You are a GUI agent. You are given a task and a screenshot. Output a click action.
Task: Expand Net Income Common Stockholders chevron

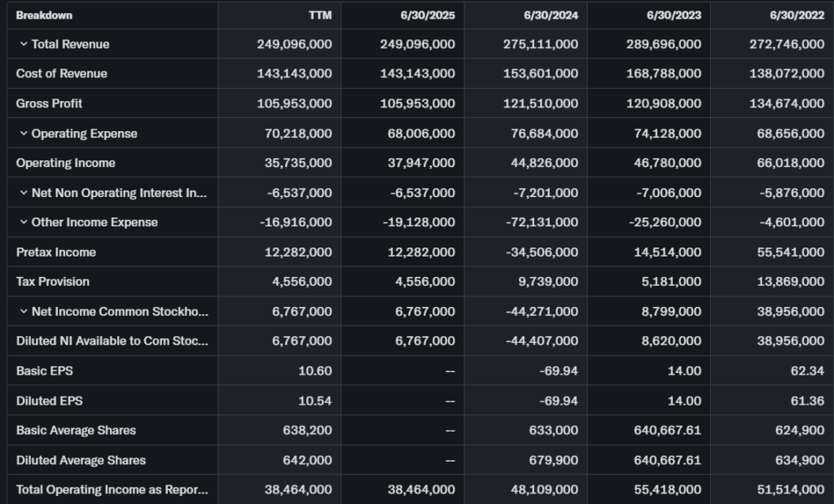click(x=24, y=312)
